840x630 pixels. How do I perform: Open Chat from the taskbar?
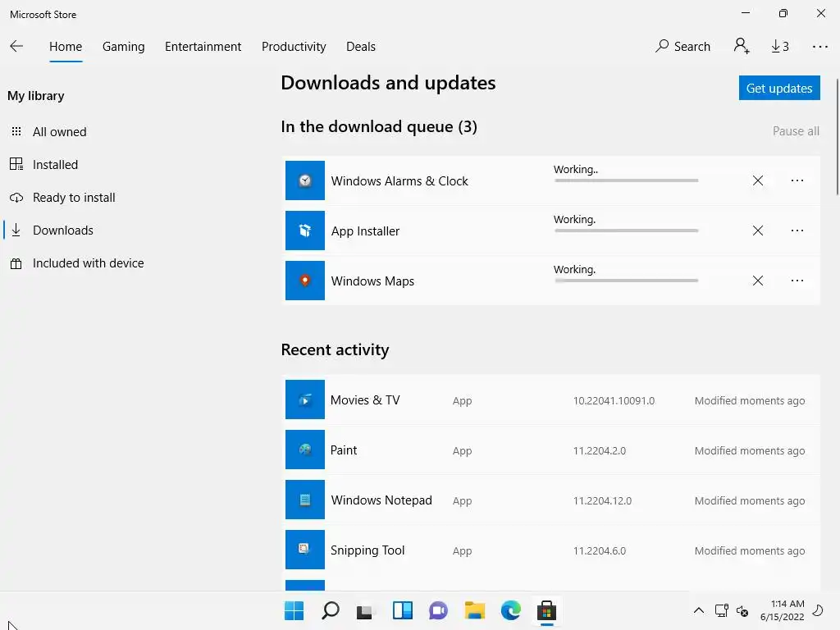pyautogui.click(x=438, y=610)
